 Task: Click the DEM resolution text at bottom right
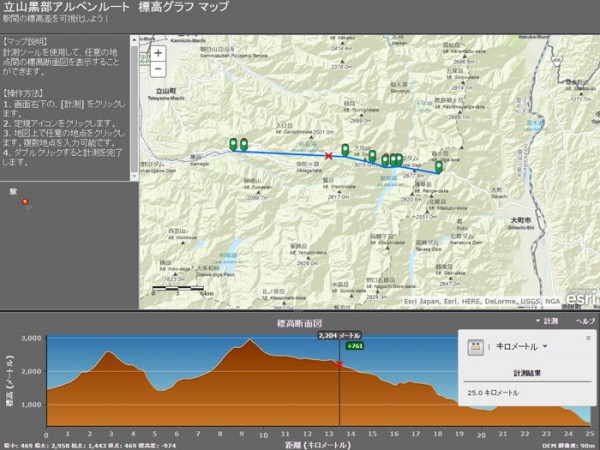click(568, 446)
